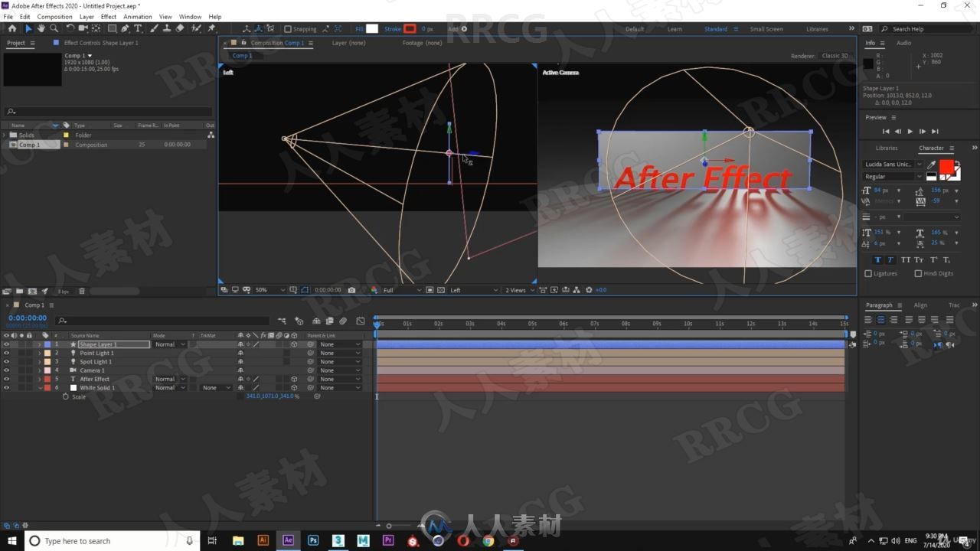Open the Left 3D view dropdown

(474, 290)
